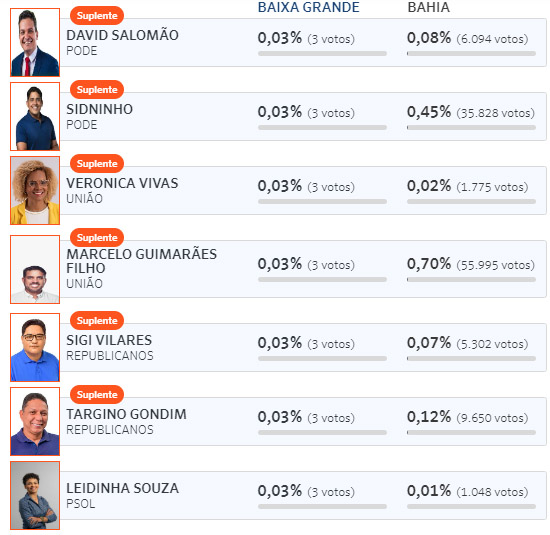Open Sidninho's candidate photo
The width and height of the screenshot is (550, 535).
click(35, 116)
